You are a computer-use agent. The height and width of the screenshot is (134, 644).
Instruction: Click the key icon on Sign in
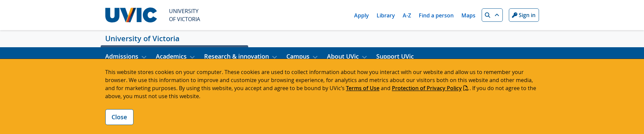coord(515,15)
